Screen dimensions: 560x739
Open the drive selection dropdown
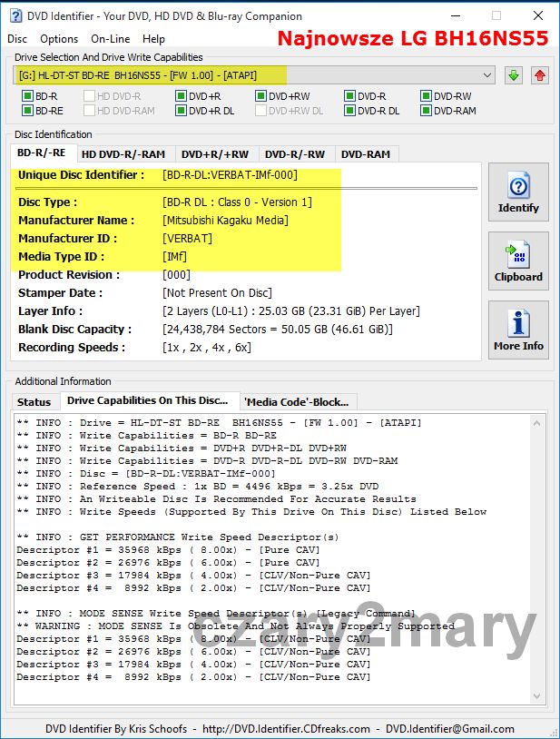click(487, 75)
